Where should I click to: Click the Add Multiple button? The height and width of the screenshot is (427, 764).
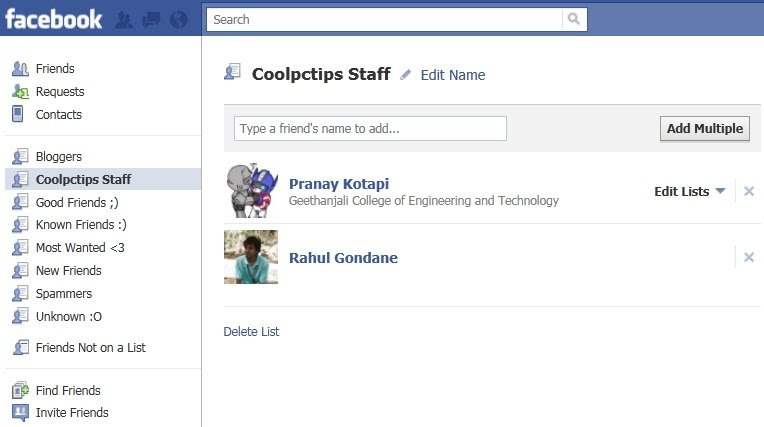tap(705, 129)
